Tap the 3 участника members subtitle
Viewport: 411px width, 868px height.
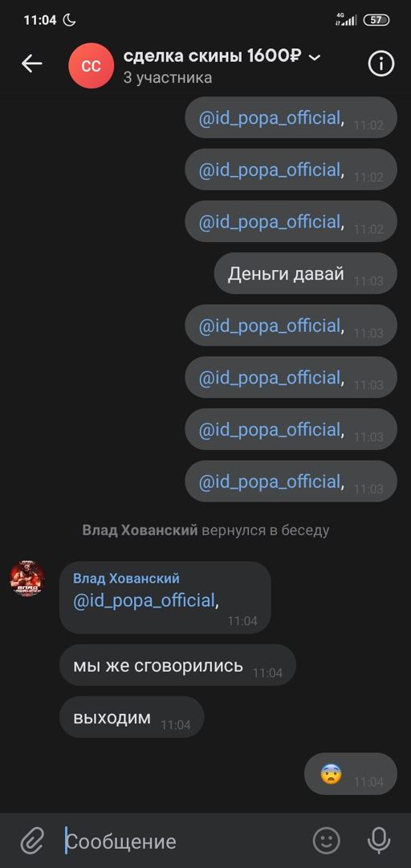(168, 77)
